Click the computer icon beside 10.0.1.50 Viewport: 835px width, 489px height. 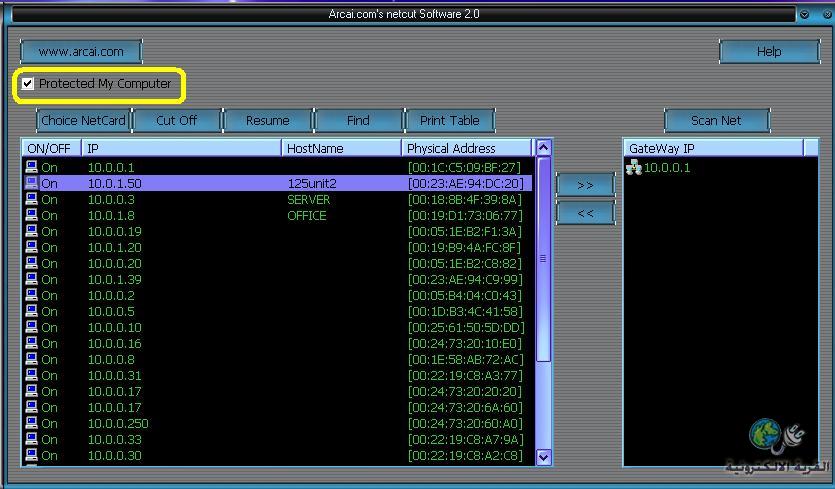coord(32,183)
